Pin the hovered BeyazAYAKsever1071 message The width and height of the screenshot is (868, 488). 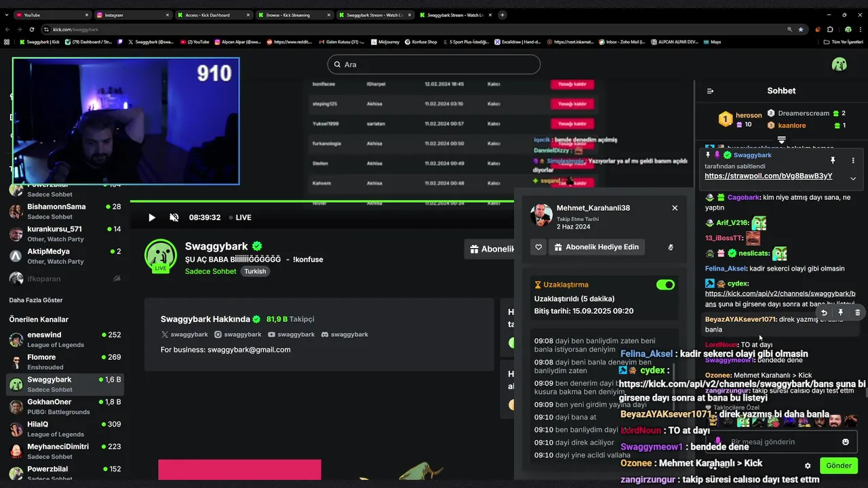pos(840,312)
